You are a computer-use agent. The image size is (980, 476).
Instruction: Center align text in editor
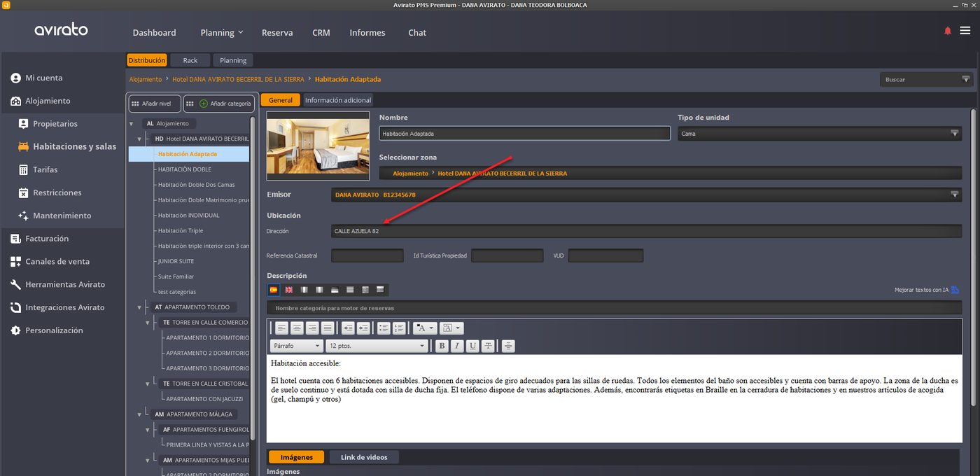click(x=297, y=328)
